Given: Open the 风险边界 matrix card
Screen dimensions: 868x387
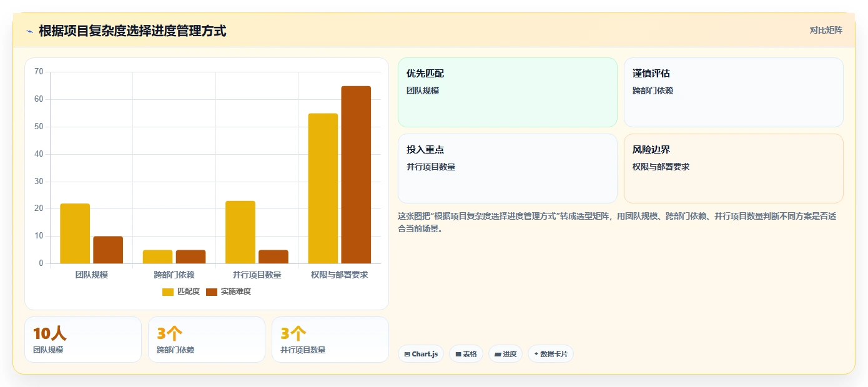Looking at the screenshot, I should 734,169.
